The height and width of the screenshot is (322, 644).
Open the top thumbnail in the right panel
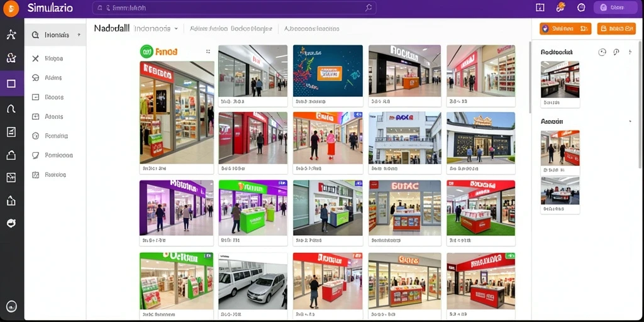pyautogui.click(x=560, y=79)
